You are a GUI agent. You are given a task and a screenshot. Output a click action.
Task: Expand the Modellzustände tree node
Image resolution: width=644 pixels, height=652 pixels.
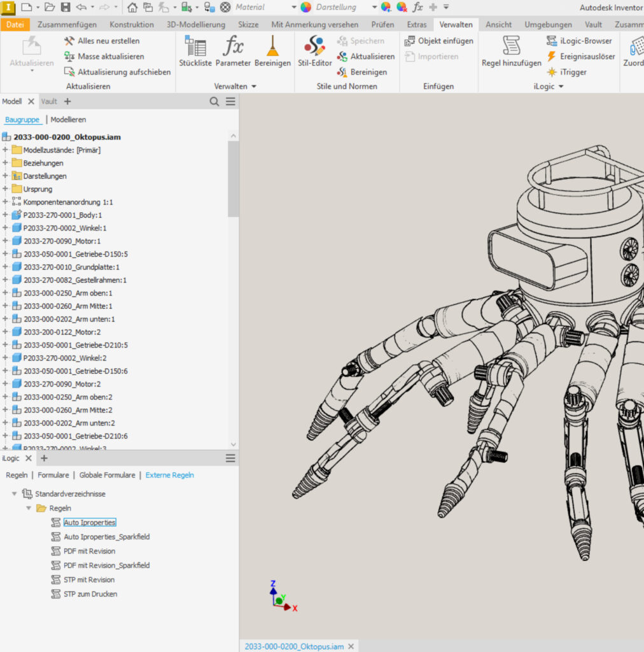point(5,150)
